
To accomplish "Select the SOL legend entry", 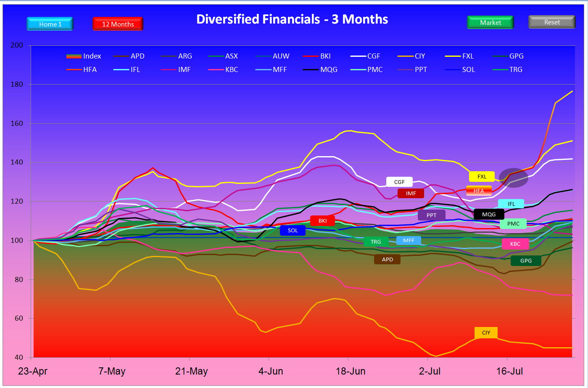I will 460,69.
